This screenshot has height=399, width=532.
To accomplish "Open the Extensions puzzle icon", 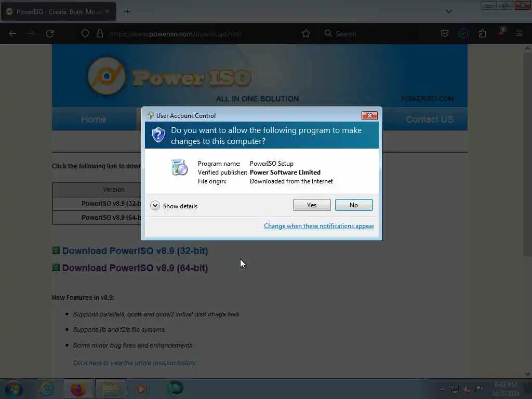I will [x=482, y=33].
